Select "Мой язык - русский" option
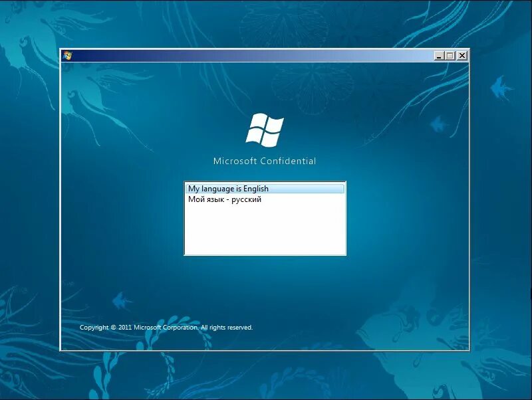 point(265,199)
